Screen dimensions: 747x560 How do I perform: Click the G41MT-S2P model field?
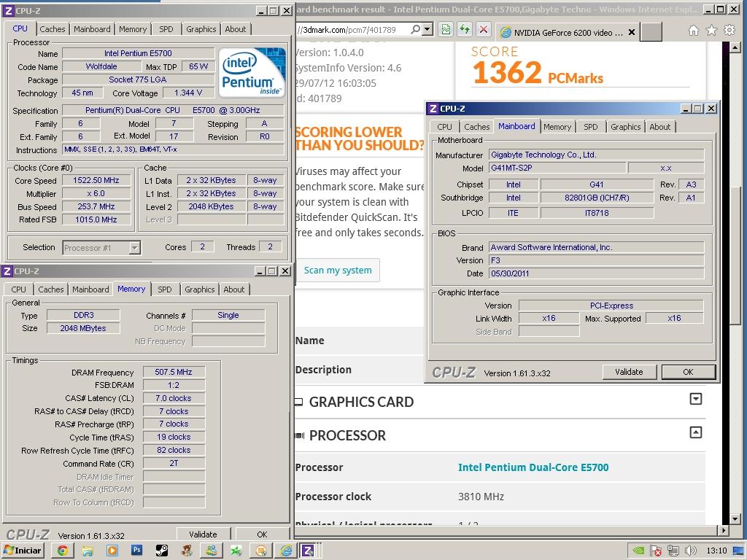click(557, 168)
